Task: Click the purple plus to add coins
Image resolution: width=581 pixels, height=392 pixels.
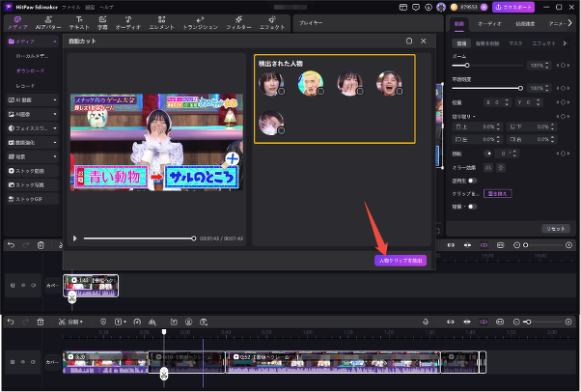Action: [x=484, y=7]
